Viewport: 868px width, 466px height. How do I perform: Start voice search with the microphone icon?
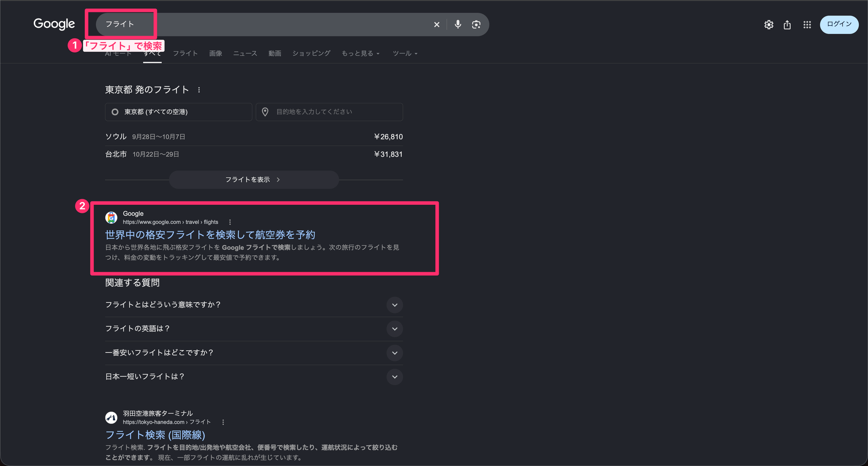tap(458, 25)
